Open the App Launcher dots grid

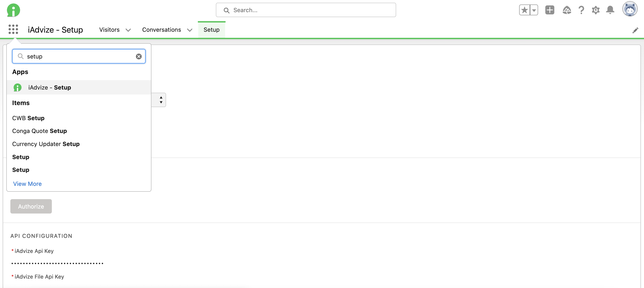pyautogui.click(x=13, y=29)
